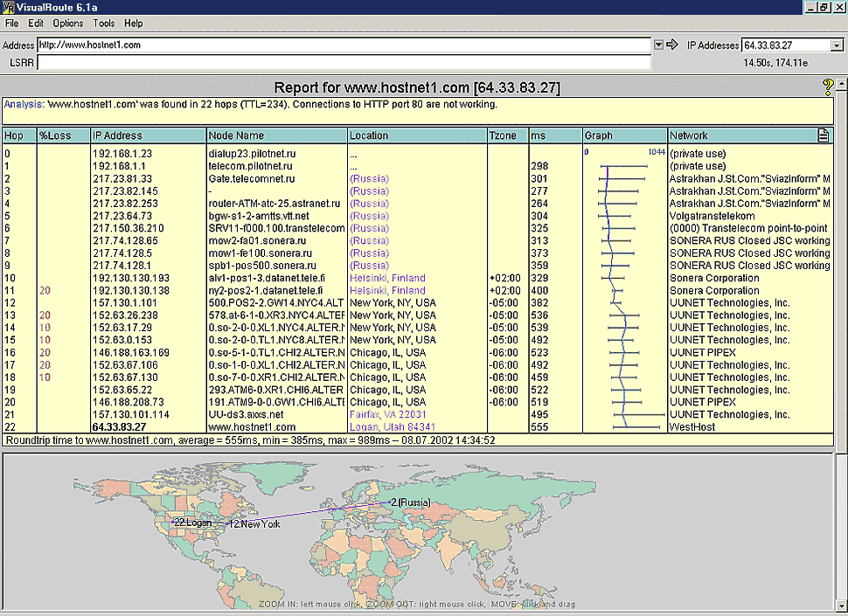The height and width of the screenshot is (616, 848).
Task: Click the IP Address column header
Action: 149,135
